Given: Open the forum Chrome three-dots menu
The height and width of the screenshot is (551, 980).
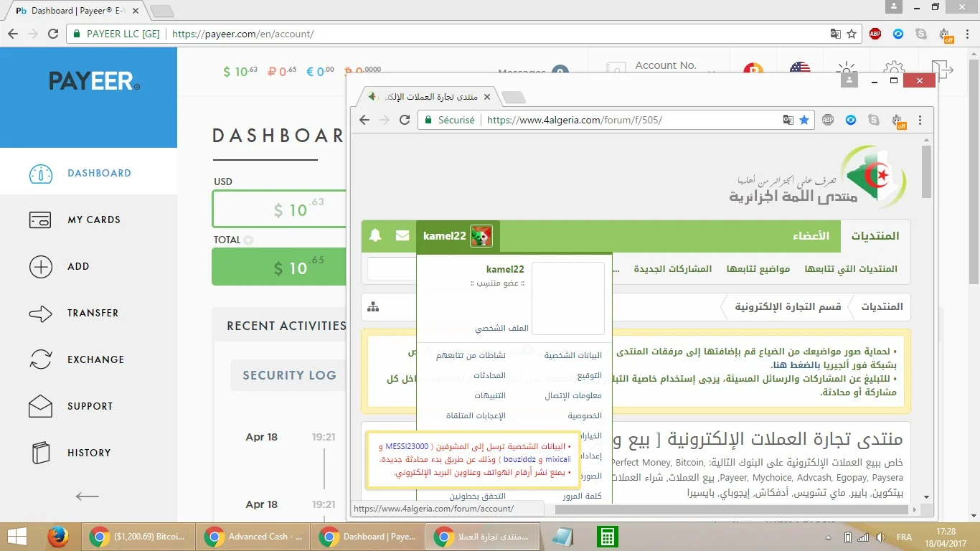Looking at the screenshot, I should (x=920, y=121).
